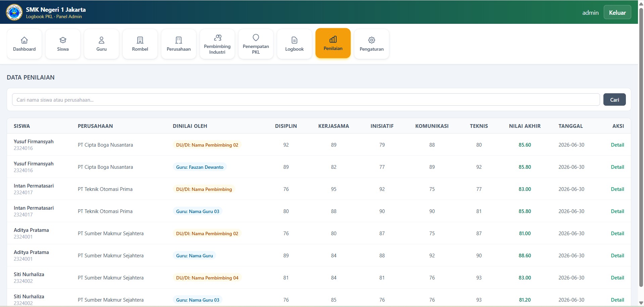Click the DISIPLIN column header
The width and height of the screenshot is (644, 307).
pos(286,126)
